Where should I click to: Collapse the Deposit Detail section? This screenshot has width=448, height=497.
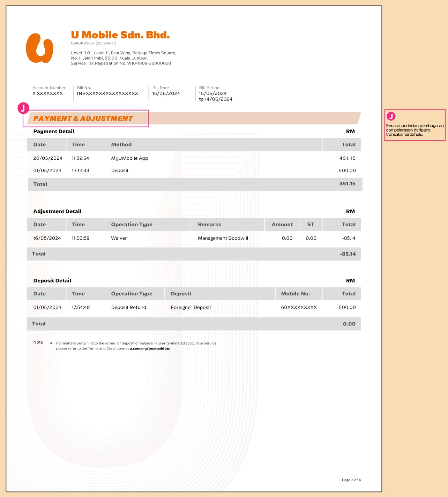(x=52, y=280)
